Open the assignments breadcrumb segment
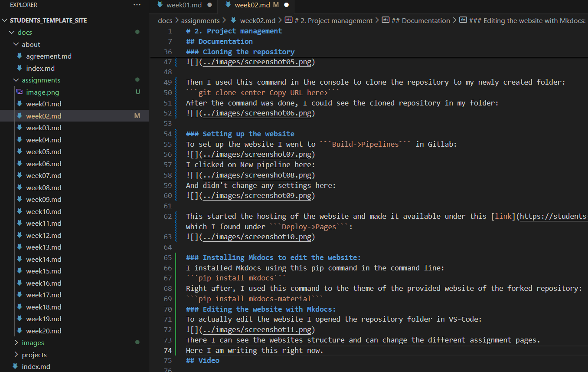588x372 pixels. 200,20
